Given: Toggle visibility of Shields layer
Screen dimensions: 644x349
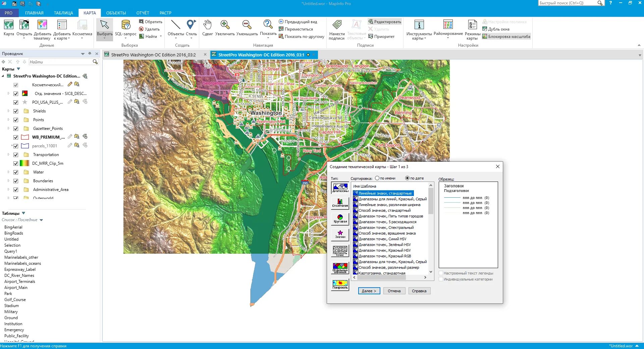Looking at the screenshot, I should (x=16, y=111).
